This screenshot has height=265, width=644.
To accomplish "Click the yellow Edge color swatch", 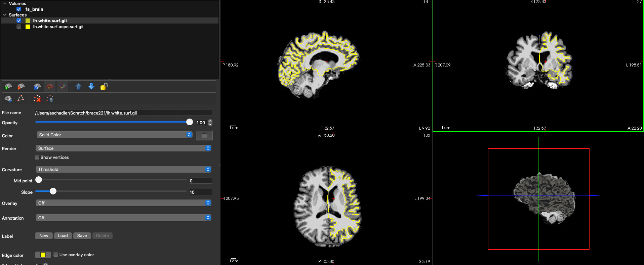I will click(x=43, y=255).
